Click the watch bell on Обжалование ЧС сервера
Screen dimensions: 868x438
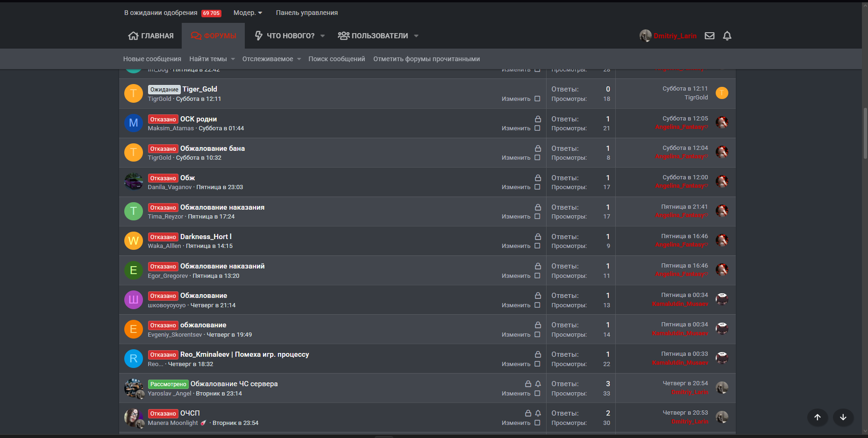(x=538, y=384)
